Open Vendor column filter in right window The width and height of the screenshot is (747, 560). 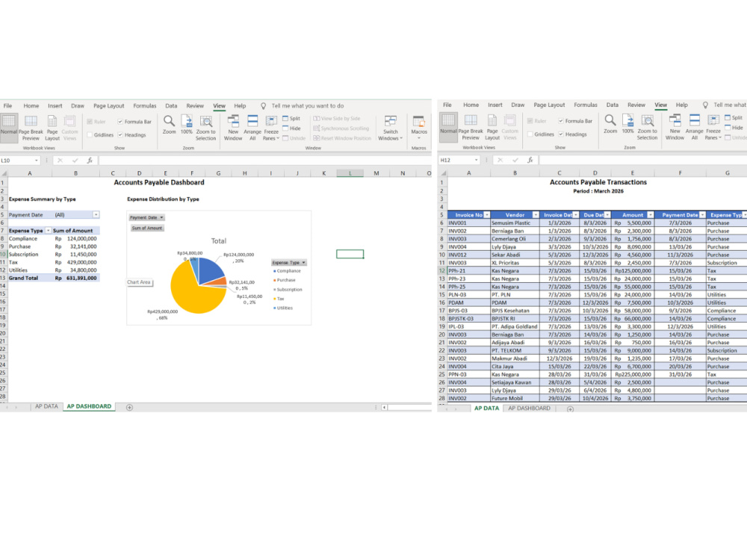pos(536,215)
